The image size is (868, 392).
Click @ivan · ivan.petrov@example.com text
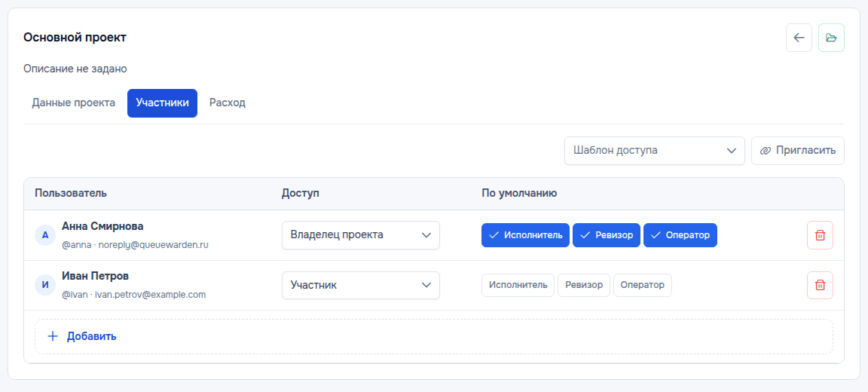point(133,295)
